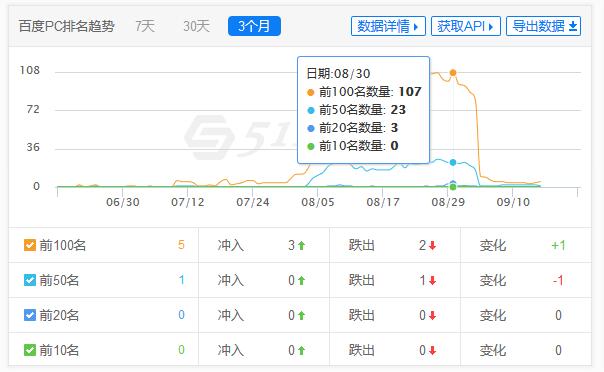Toggle the green 前10名 checkbox
This screenshot has height=372, width=604.
[x=30, y=350]
